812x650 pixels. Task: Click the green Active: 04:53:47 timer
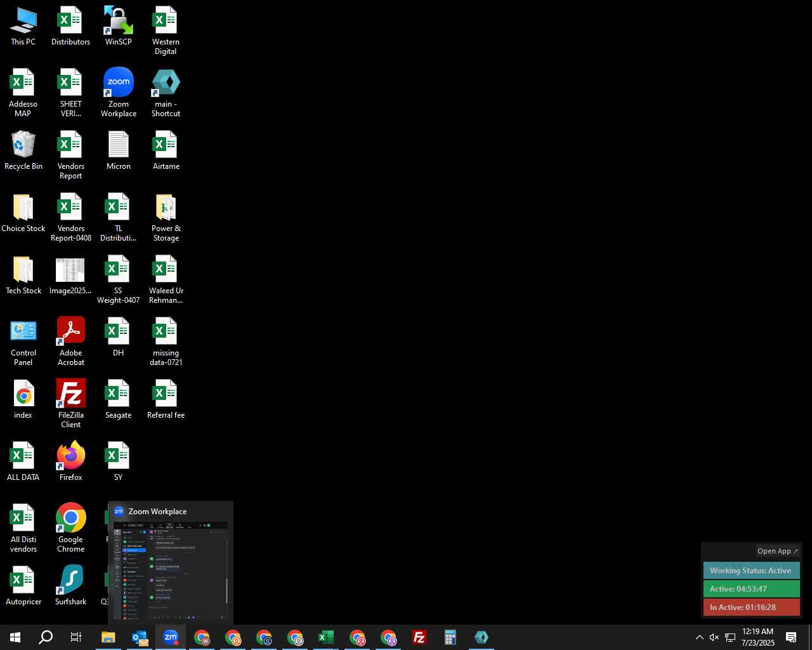[751, 589]
